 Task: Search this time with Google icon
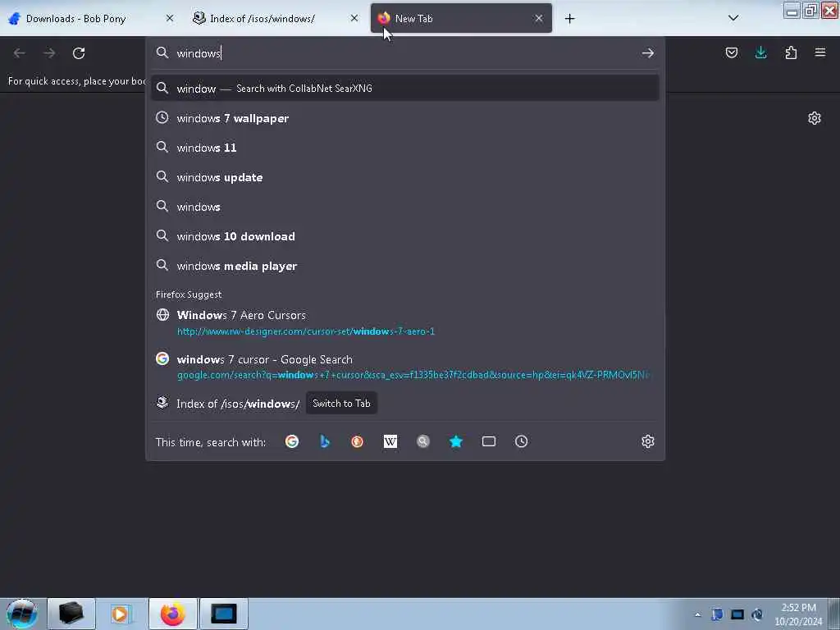[x=292, y=441]
